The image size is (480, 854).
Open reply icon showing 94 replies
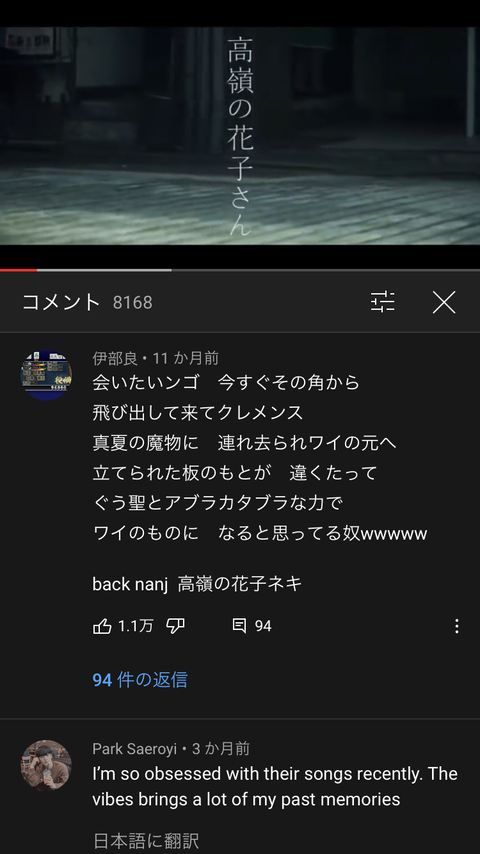[239, 626]
